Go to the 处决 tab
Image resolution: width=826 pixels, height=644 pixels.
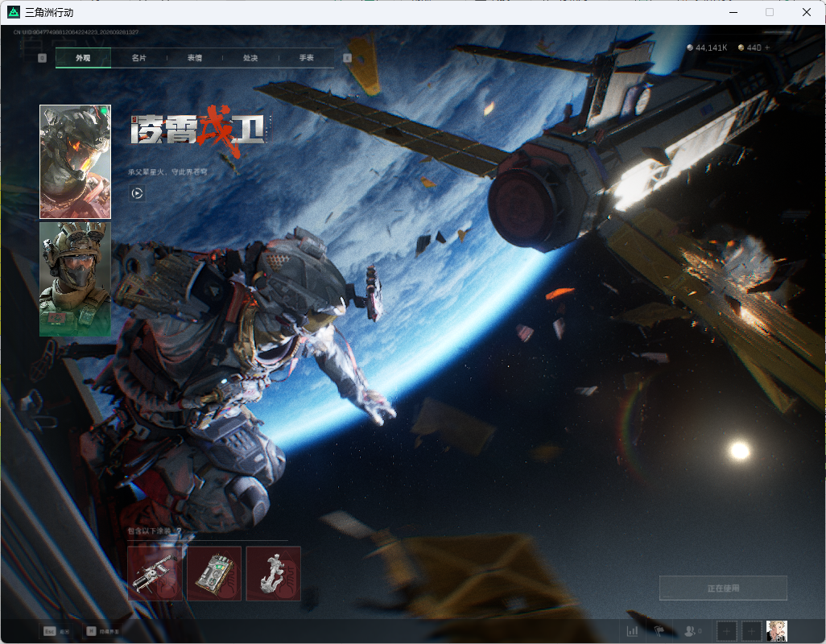[x=250, y=58]
